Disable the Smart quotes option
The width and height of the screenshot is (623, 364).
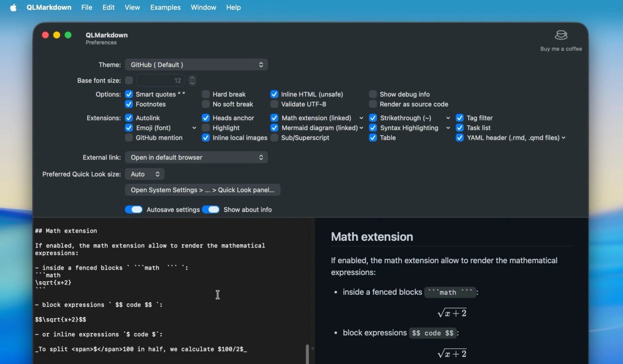click(x=129, y=94)
